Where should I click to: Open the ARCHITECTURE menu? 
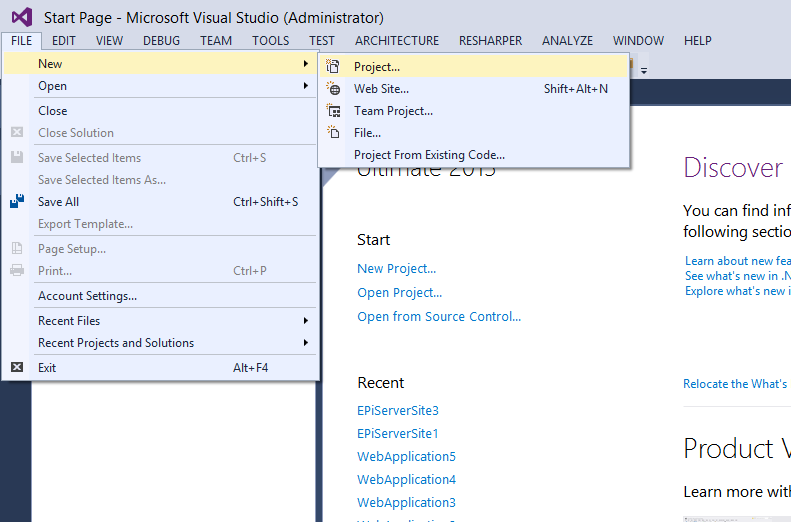pos(396,41)
